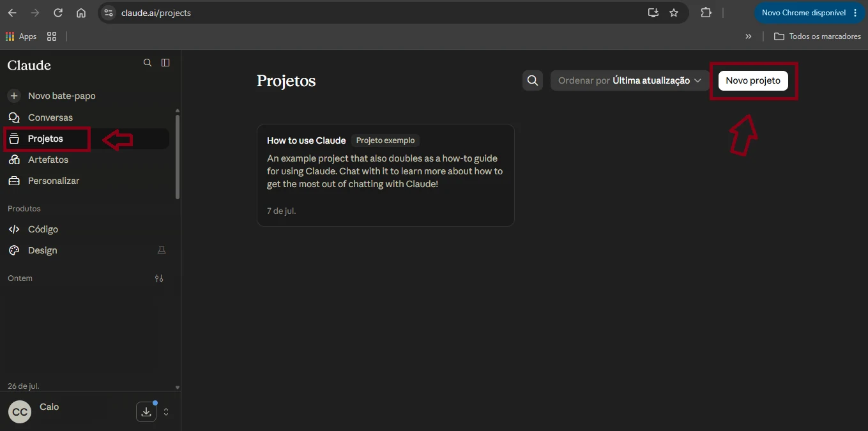The width and height of the screenshot is (868, 431).
Task: Open Código product in sidebar
Action: point(86,229)
